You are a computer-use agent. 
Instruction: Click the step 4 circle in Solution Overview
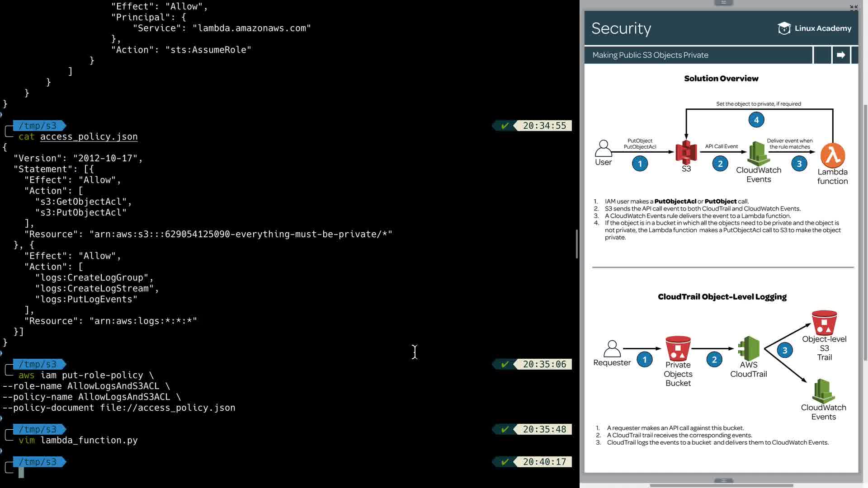pos(756,120)
